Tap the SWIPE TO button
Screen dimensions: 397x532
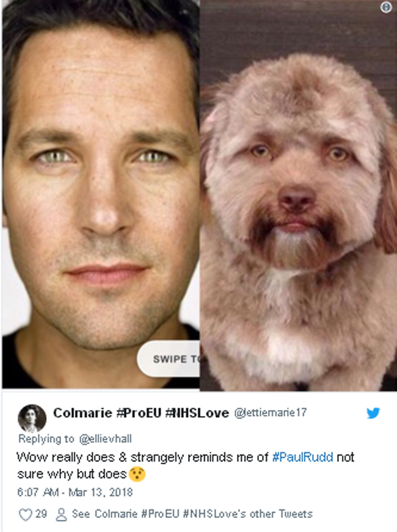click(x=169, y=359)
